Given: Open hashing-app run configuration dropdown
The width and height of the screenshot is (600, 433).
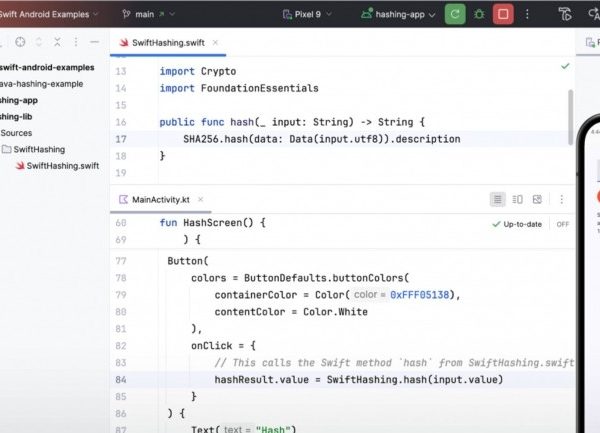Looking at the screenshot, I should [x=398, y=15].
